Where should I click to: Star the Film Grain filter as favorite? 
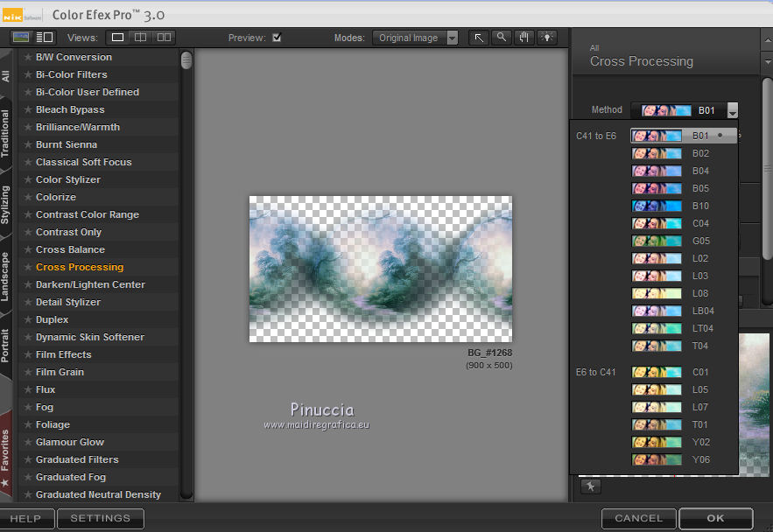pos(28,372)
